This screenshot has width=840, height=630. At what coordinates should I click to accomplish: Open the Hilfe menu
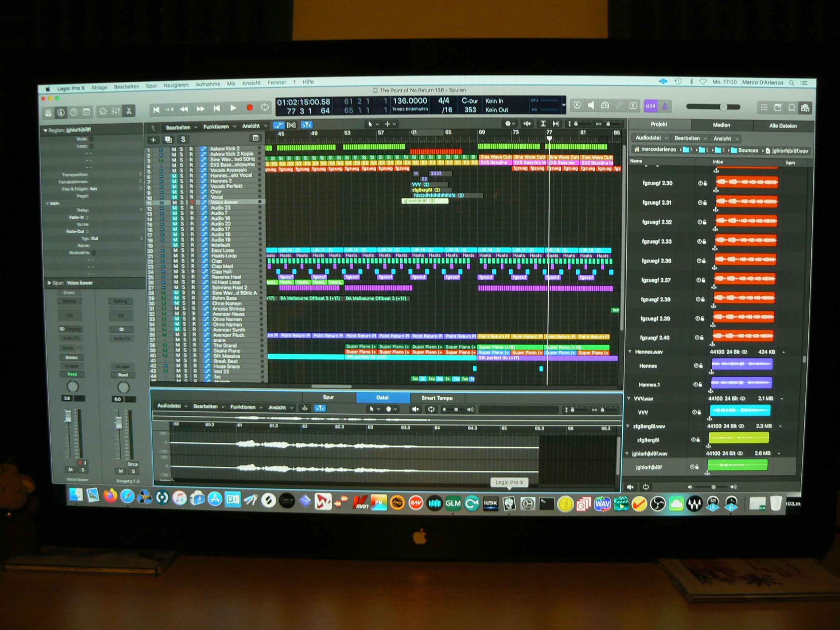tap(308, 82)
